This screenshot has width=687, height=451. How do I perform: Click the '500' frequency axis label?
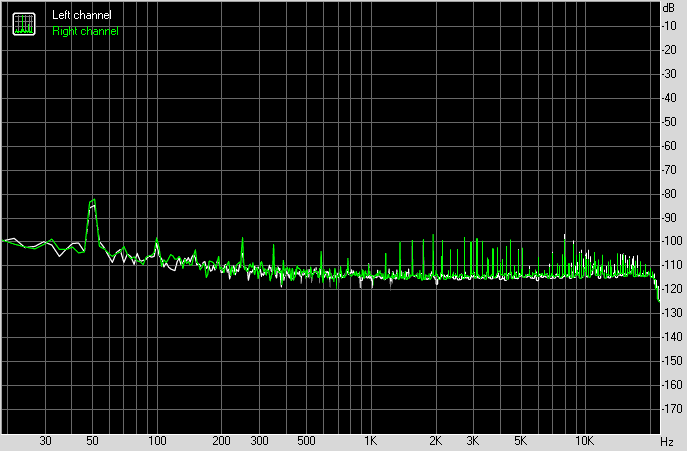pos(306,440)
